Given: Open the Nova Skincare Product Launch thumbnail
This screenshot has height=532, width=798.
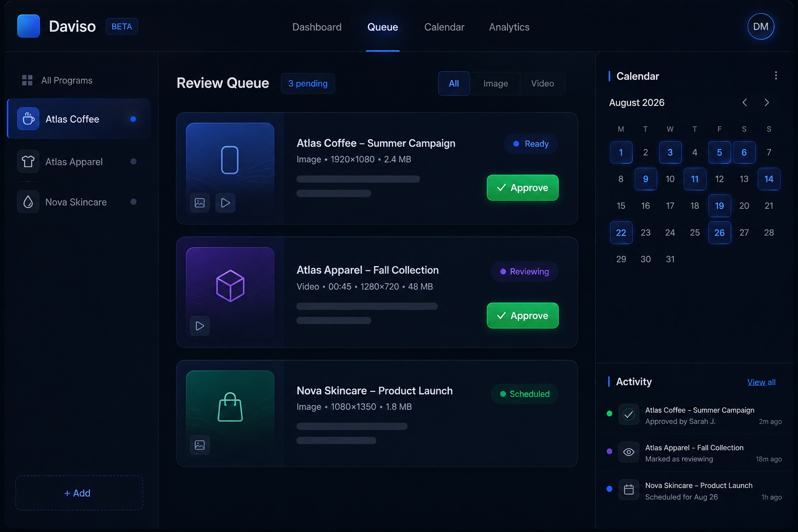Looking at the screenshot, I should click(230, 415).
